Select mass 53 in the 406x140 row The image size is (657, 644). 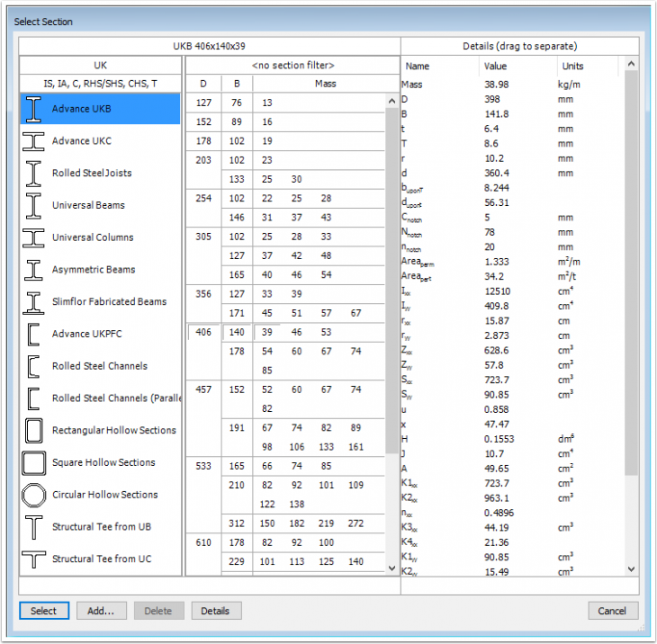pos(327,333)
